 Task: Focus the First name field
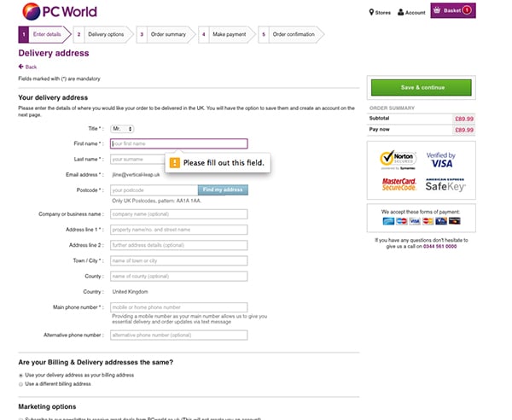pyautogui.click(x=179, y=143)
